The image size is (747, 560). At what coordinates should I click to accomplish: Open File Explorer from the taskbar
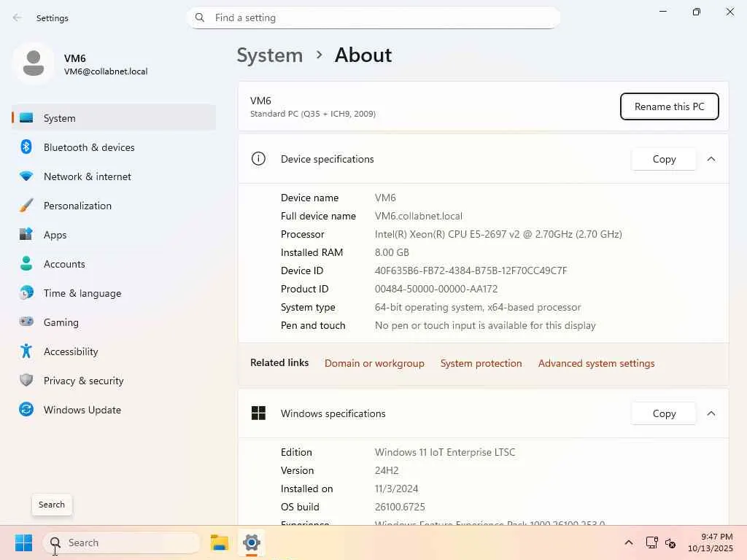tap(219, 542)
